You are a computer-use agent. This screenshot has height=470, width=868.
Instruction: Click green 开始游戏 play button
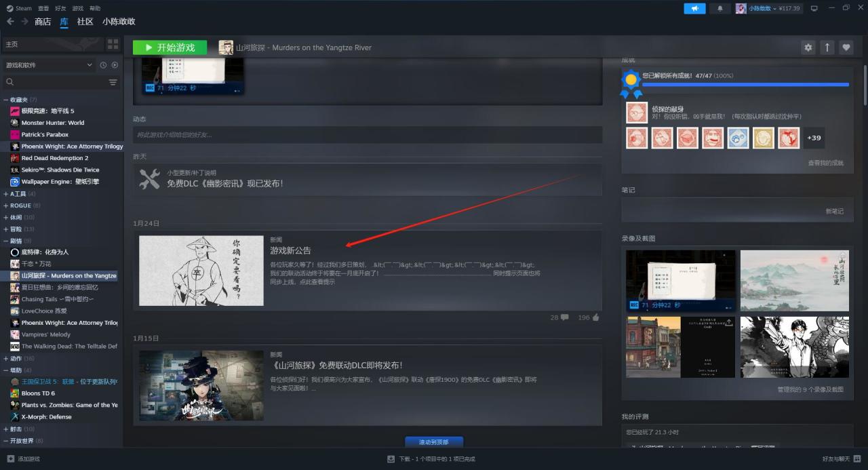[x=170, y=47]
